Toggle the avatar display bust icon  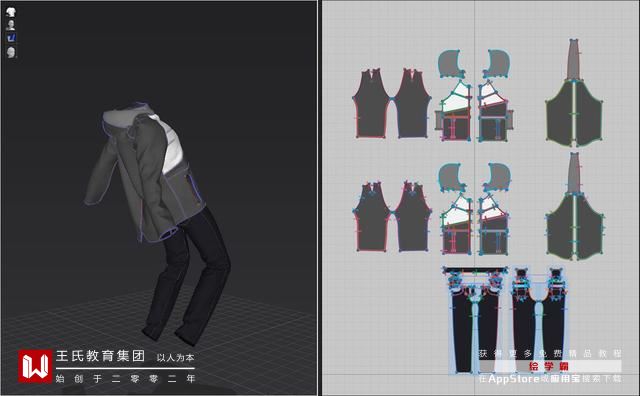click(x=11, y=25)
